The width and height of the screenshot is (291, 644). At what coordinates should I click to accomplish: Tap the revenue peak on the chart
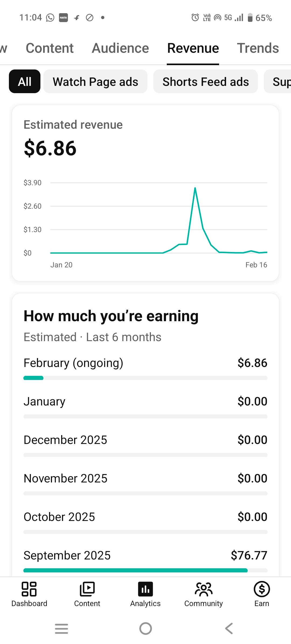[195, 188]
